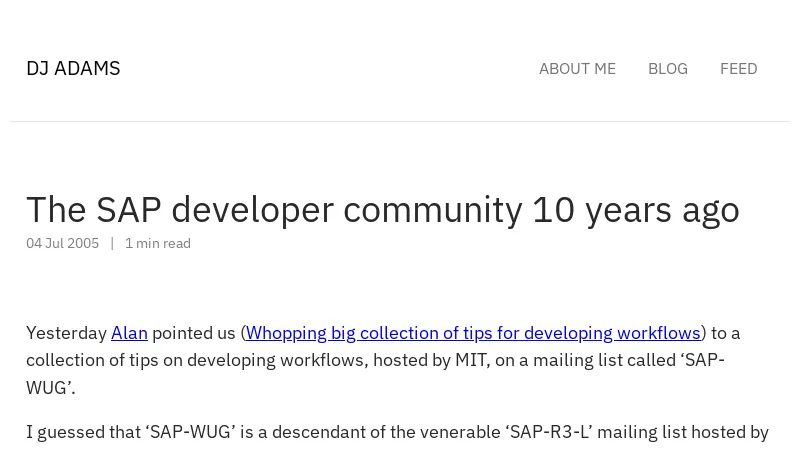This screenshot has width=800, height=450.
Task: Click the 04 Jul 2005 date
Action: tap(62, 243)
